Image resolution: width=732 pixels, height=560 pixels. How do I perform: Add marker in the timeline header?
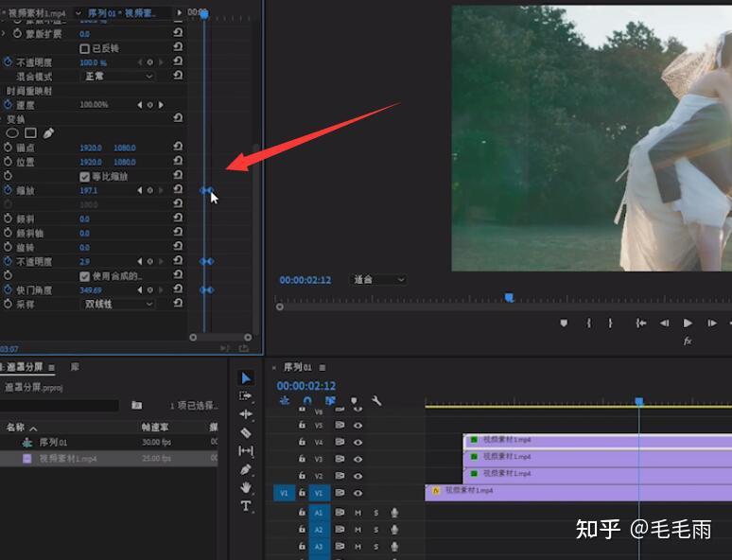(354, 401)
